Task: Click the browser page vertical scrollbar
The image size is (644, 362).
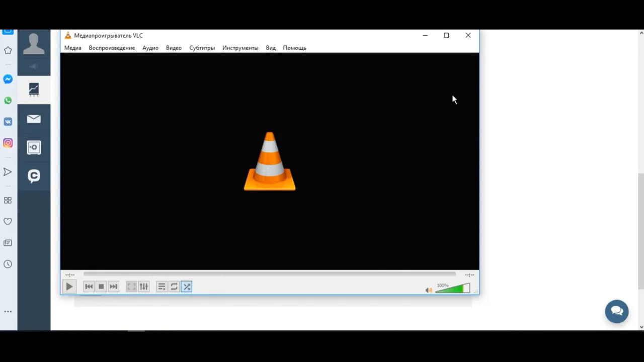Action: pyautogui.click(x=641, y=231)
